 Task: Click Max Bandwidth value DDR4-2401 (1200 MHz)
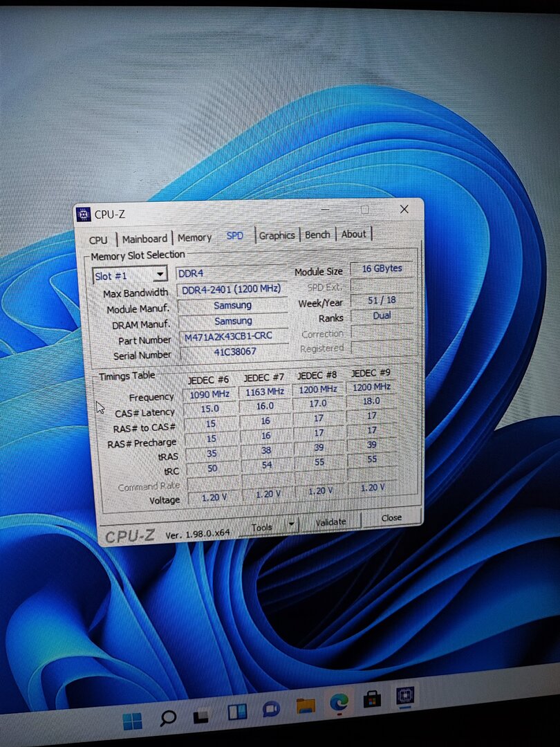tap(232, 289)
